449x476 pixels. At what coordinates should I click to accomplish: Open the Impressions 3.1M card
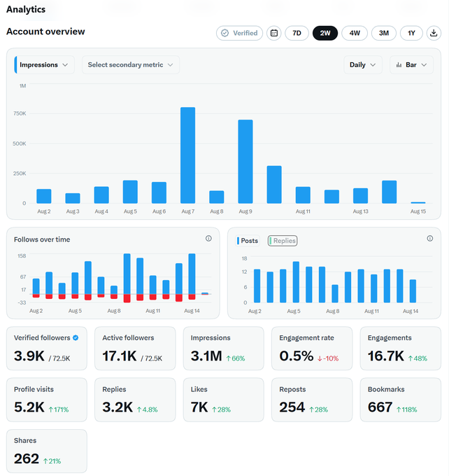[x=224, y=348]
